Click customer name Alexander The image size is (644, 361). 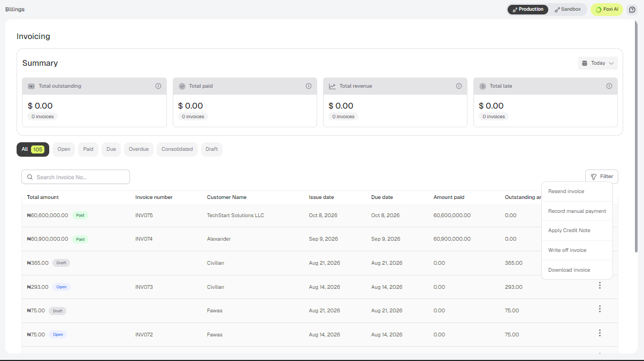[x=219, y=239]
